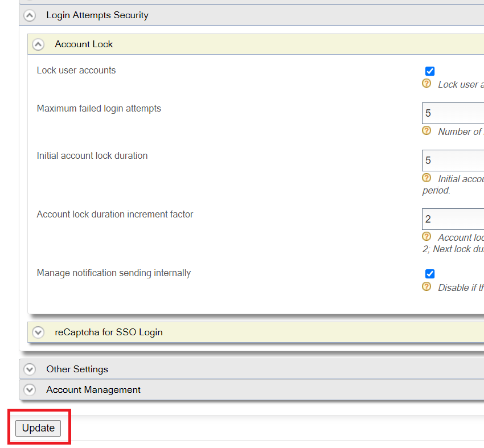Click the Account Management section title
The image size is (484, 448).
pyautogui.click(x=93, y=389)
